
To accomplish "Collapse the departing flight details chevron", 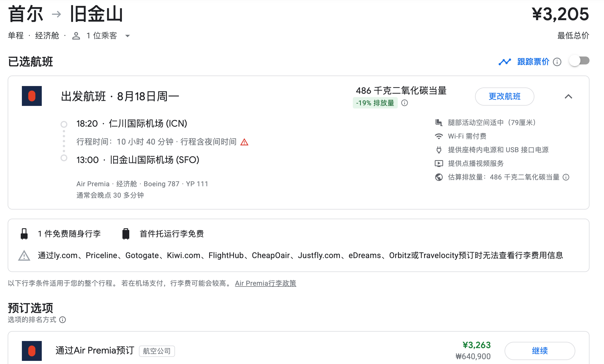I will [x=568, y=97].
